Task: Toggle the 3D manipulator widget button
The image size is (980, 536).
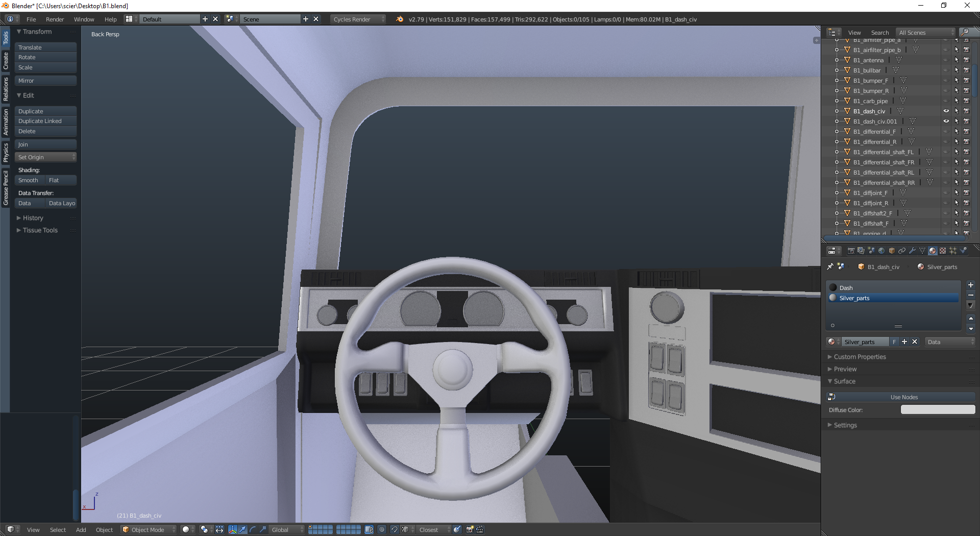Action: [233, 529]
